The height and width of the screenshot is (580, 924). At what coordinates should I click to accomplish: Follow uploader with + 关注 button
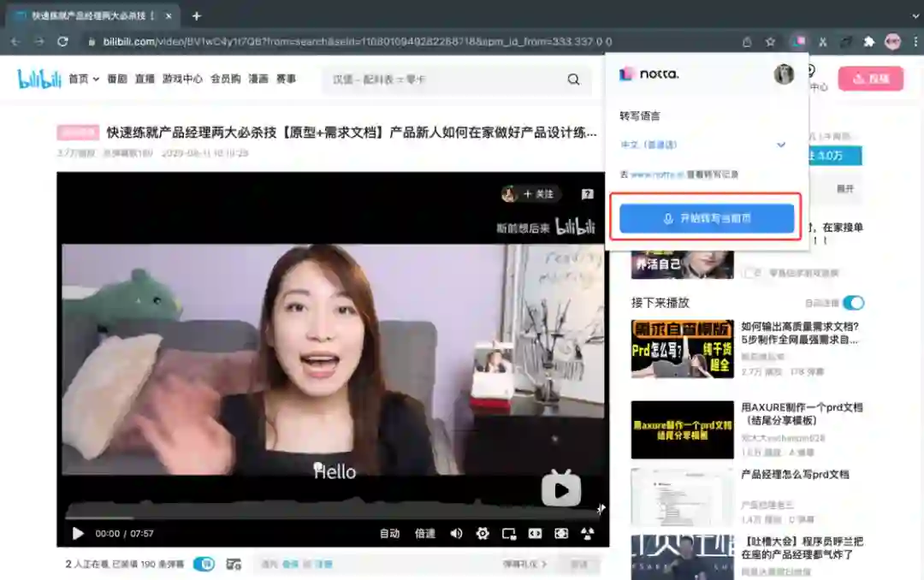coord(539,194)
